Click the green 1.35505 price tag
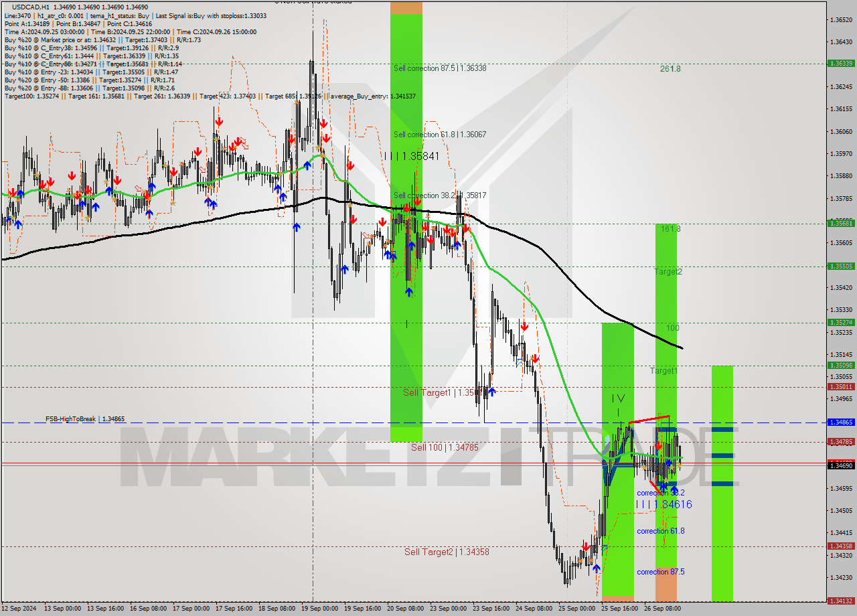Image resolution: width=857 pixels, height=616 pixels. 840,266
